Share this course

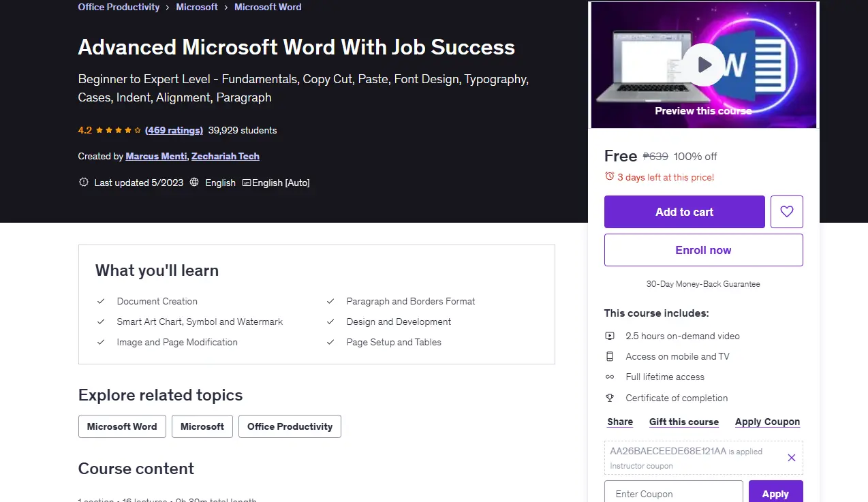point(620,422)
